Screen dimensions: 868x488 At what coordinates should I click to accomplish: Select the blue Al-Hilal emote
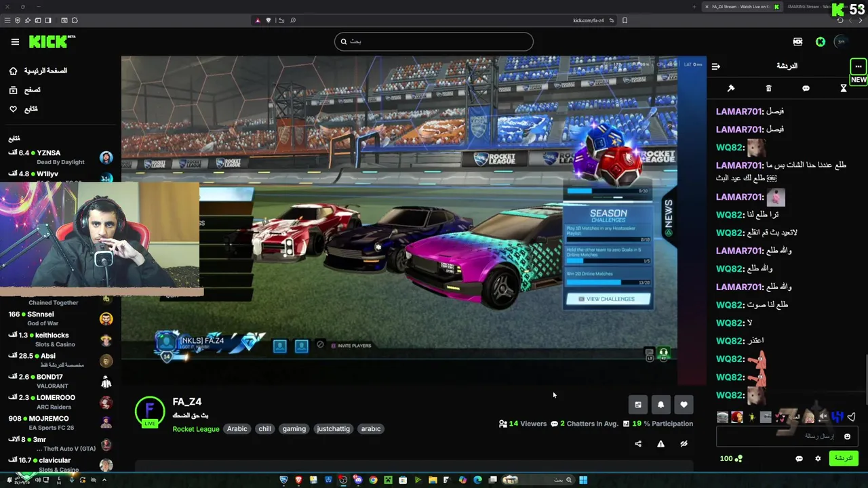[x=837, y=417]
